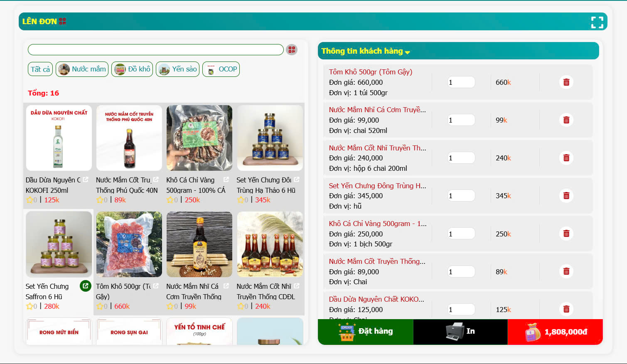Open external link for Nước Mắm Cốt Nhĩ CDĐL
627x364 pixels.
point(297,286)
